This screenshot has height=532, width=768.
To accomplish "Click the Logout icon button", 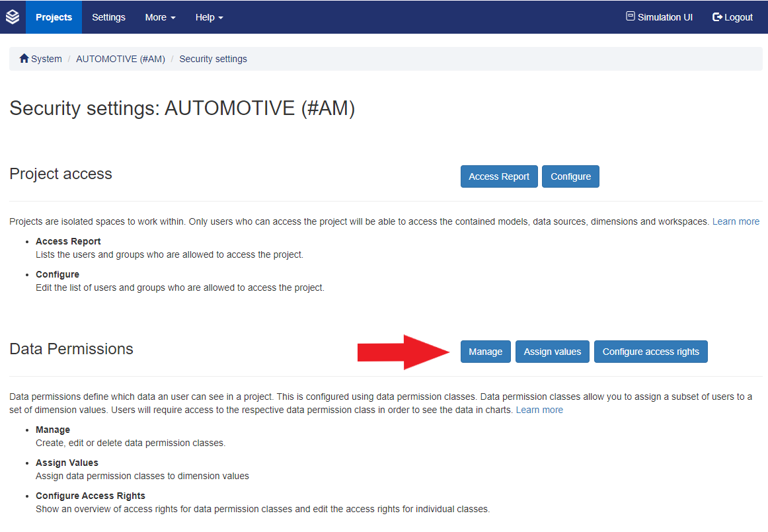I will (x=717, y=17).
